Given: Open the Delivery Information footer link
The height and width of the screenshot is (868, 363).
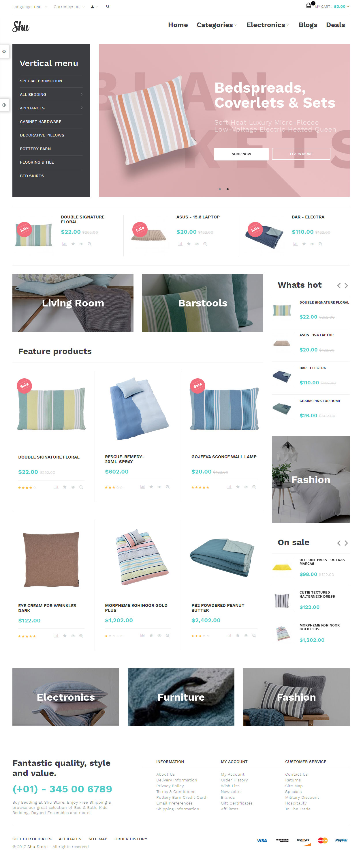Looking at the screenshot, I should click(x=176, y=780).
